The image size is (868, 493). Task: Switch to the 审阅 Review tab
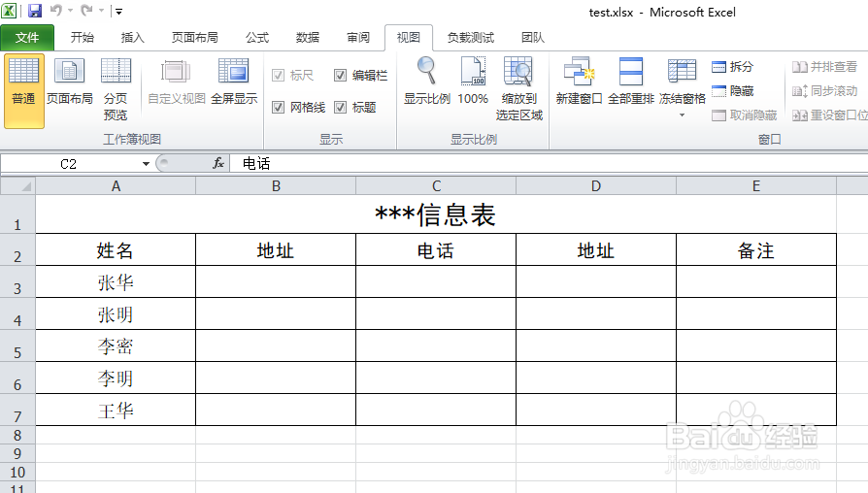(x=358, y=38)
